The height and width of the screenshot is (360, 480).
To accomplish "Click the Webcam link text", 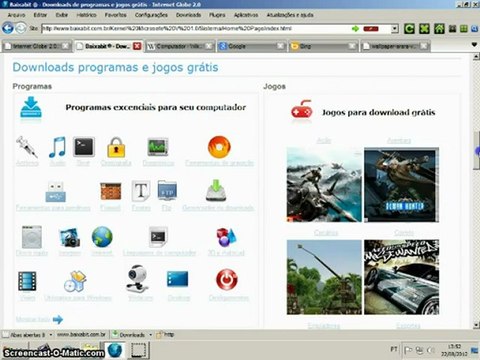I will [x=141, y=298].
